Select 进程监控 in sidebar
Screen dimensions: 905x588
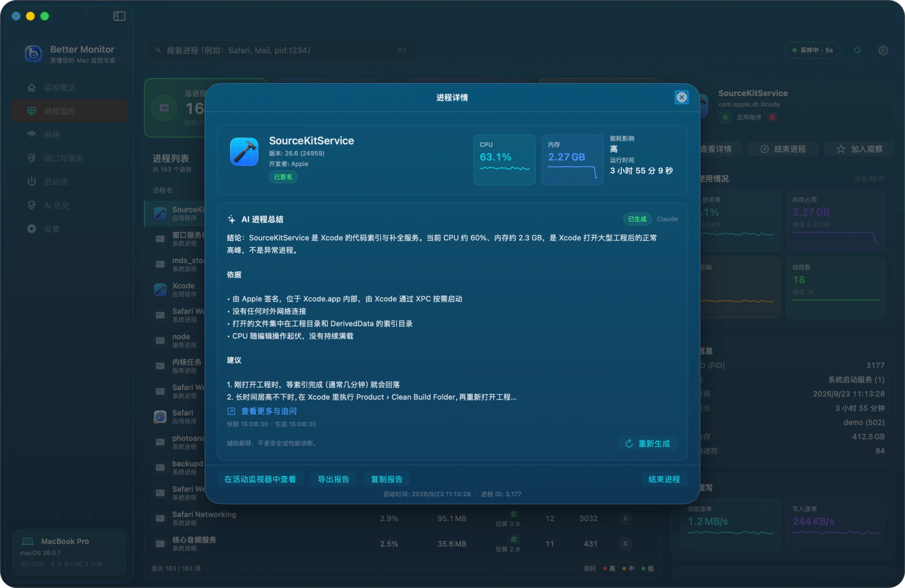point(70,111)
